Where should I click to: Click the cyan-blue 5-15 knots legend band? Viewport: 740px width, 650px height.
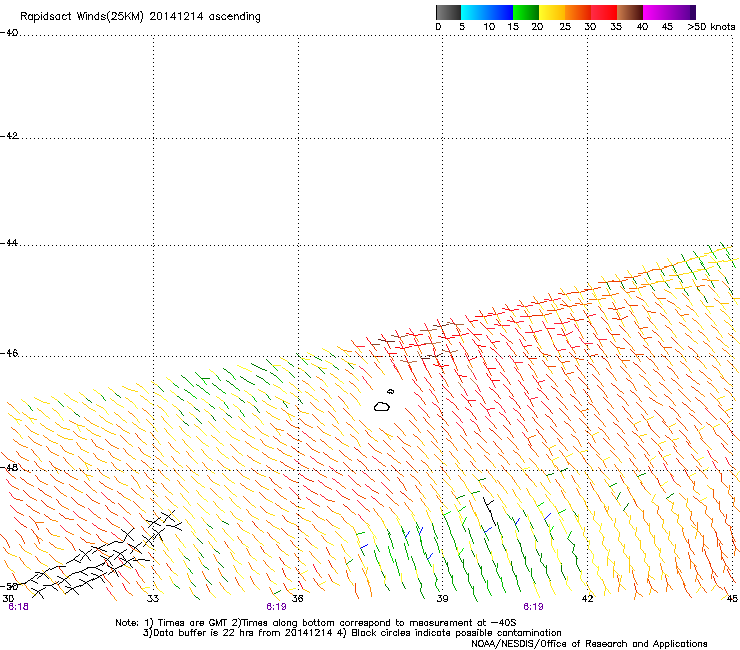[x=487, y=12]
